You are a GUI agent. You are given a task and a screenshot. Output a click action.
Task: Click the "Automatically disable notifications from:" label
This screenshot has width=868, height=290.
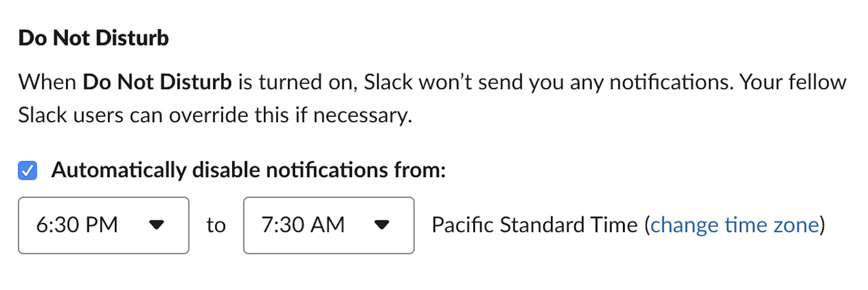pos(248,170)
